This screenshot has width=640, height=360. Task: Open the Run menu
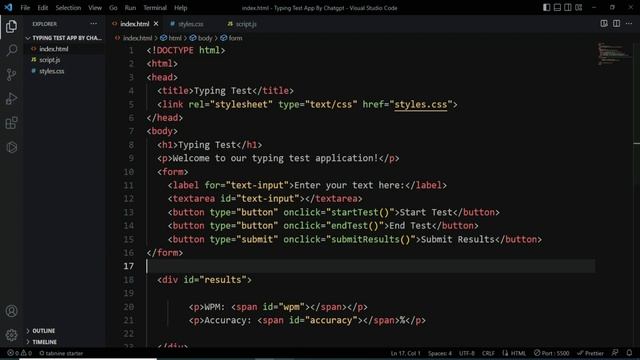point(130,8)
